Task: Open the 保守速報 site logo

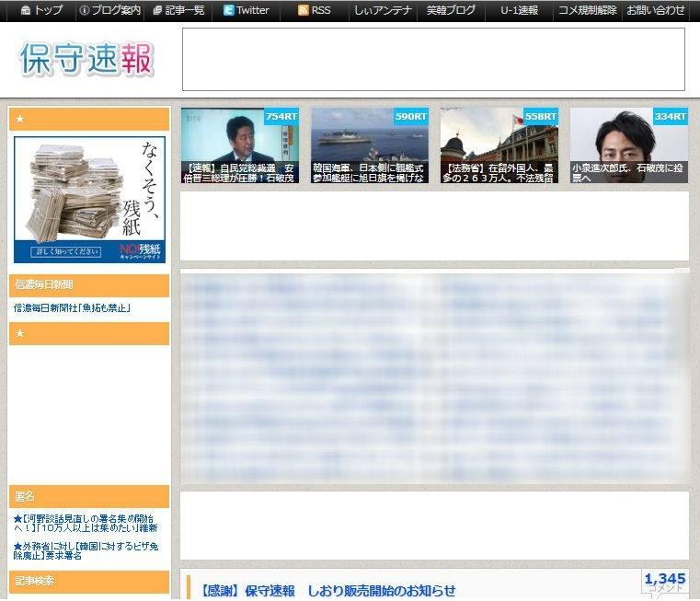Action: 87,60
